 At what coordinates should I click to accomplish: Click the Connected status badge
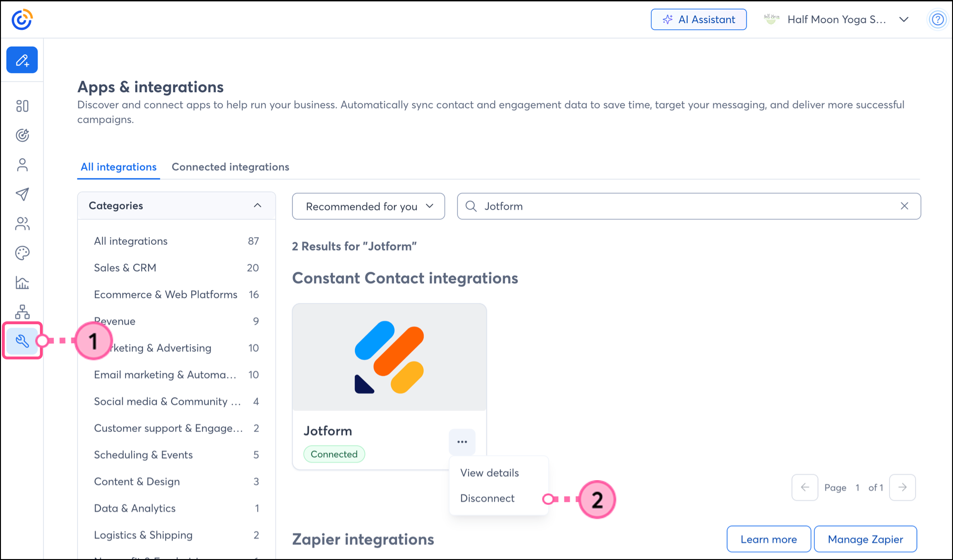tap(334, 454)
